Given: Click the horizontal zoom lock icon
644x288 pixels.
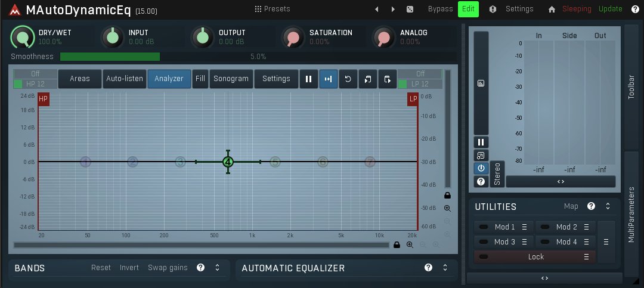Looking at the screenshot, I should point(397,245).
